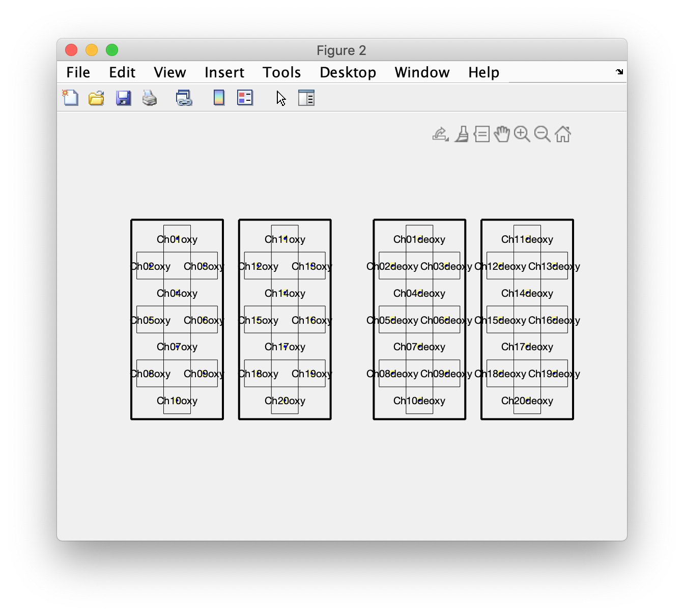Select the Pan hand tool
Image resolution: width=684 pixels, height=616 pixels.
(x=502, y=134)
